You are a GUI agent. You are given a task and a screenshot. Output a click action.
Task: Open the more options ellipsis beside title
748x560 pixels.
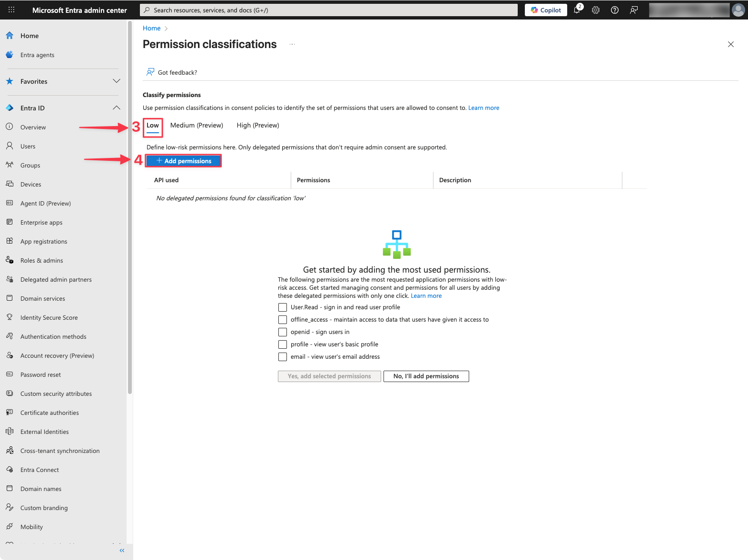pyautogui.click(x=292, y=44)
